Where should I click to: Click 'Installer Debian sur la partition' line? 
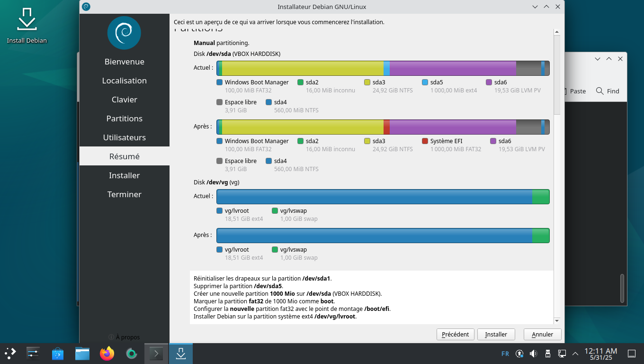(275, 317)
